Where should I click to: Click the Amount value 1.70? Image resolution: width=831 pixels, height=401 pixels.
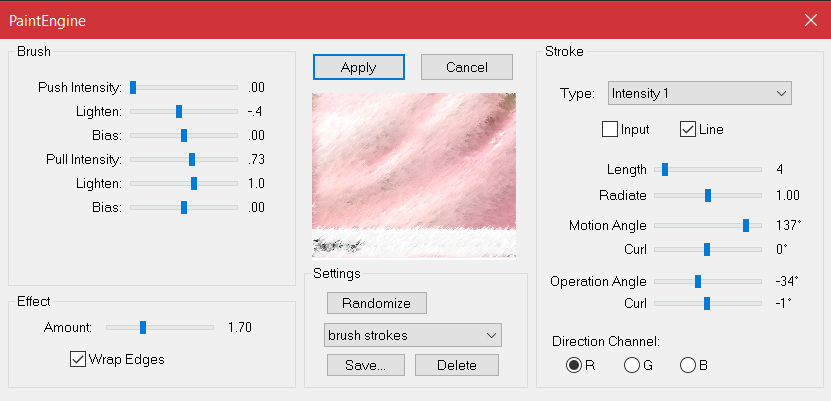tap(240, 327)
